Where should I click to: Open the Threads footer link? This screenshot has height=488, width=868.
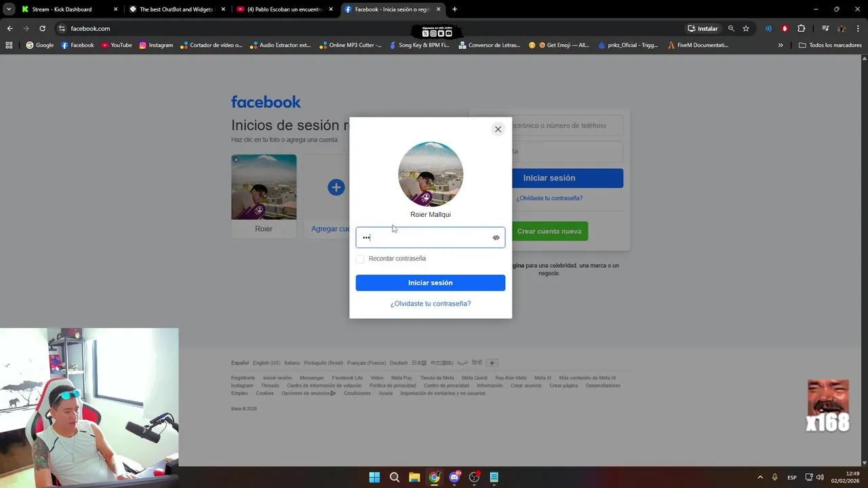270,386
